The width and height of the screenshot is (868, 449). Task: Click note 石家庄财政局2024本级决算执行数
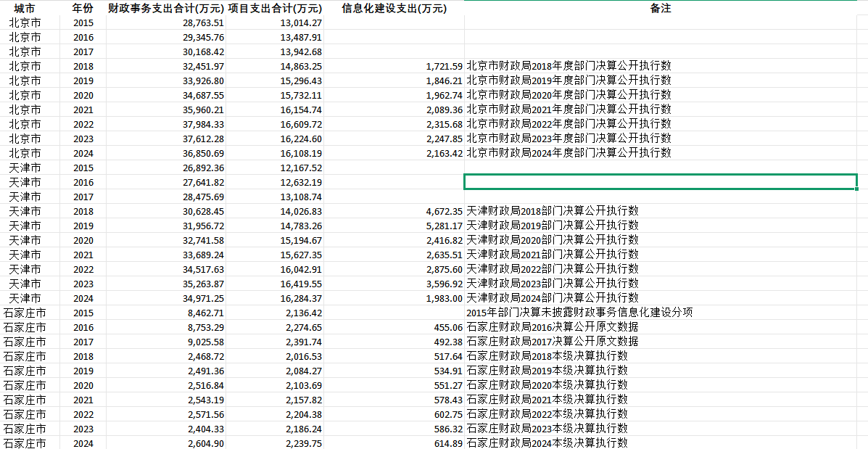[547, 442]
